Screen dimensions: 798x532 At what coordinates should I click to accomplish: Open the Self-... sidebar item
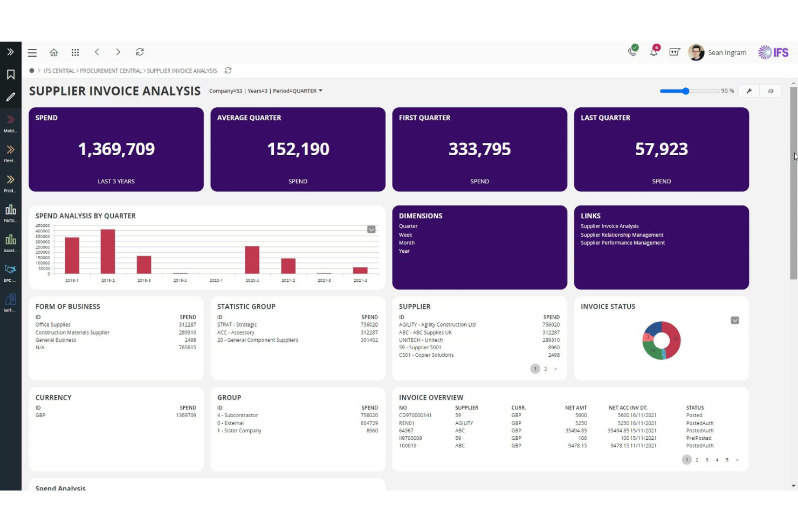[x=10, y=302]
